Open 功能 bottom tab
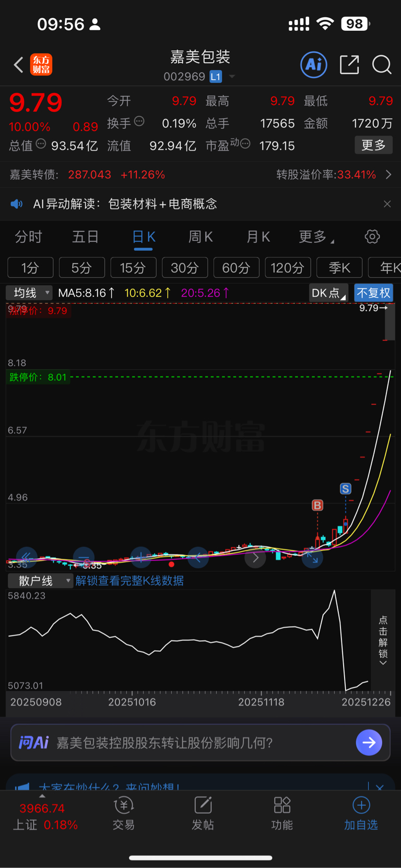This screenshot has height=868, width=401. (282, 814)
